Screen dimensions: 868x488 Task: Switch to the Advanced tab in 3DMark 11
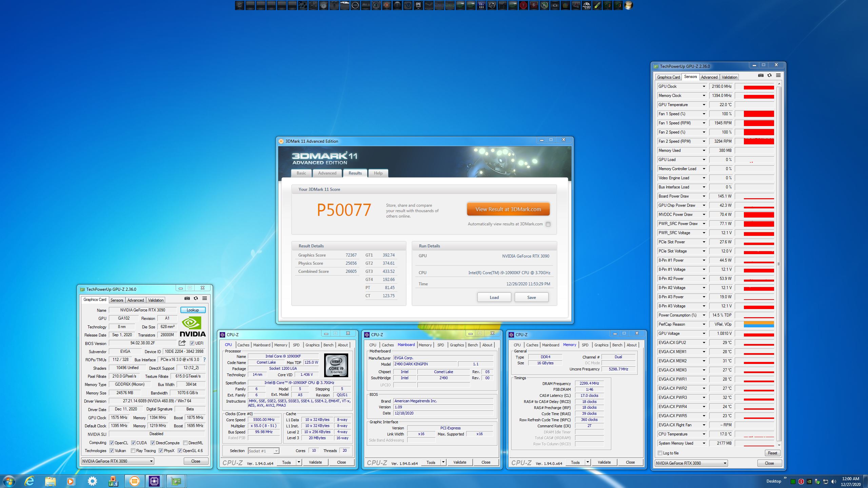(327, 173)
